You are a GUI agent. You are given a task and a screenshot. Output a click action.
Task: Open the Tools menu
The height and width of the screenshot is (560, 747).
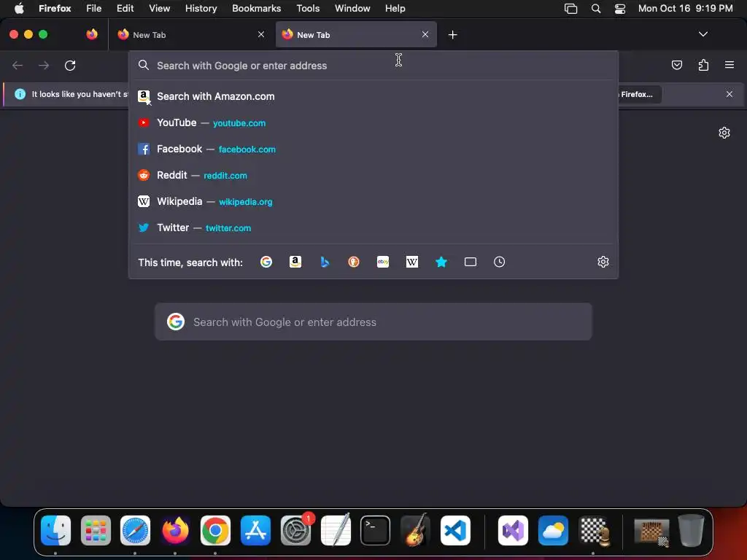point(309,8)
